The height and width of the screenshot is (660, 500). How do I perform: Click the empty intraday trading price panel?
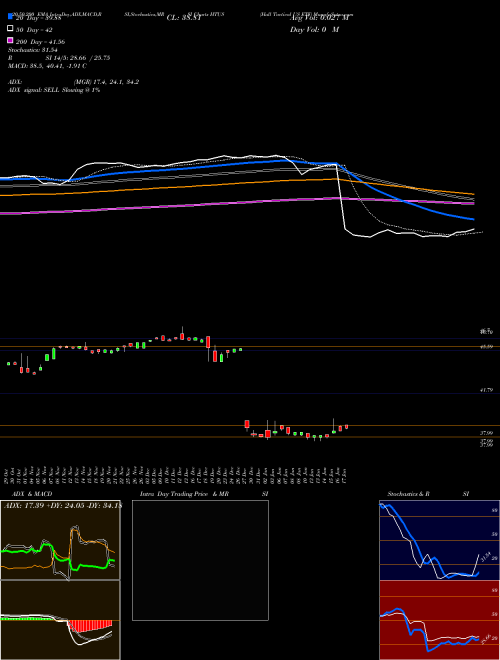click(x=200, y=560)
